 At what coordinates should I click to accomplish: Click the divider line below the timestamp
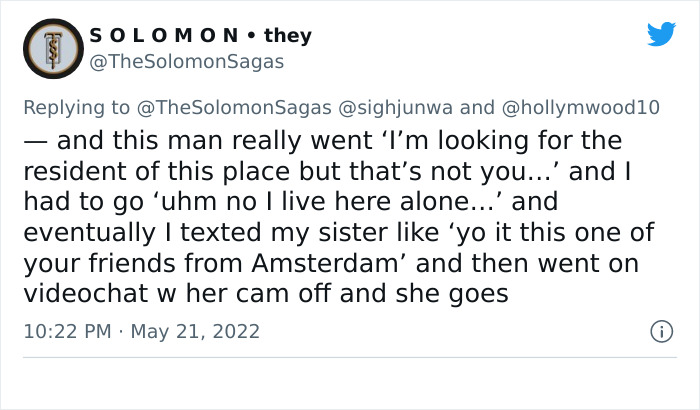pyautogui.click(x=350, y=358)
